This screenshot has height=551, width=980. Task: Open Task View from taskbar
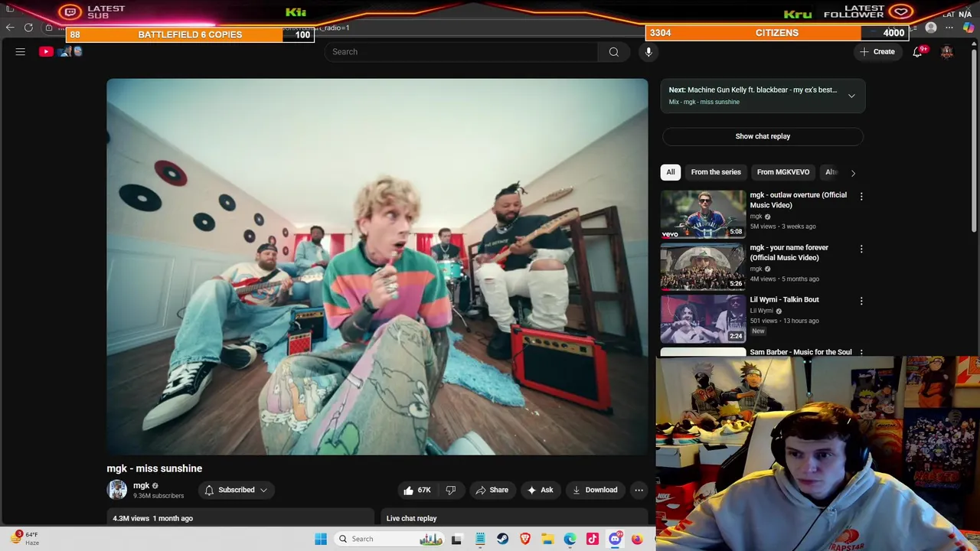coord(457,539)
